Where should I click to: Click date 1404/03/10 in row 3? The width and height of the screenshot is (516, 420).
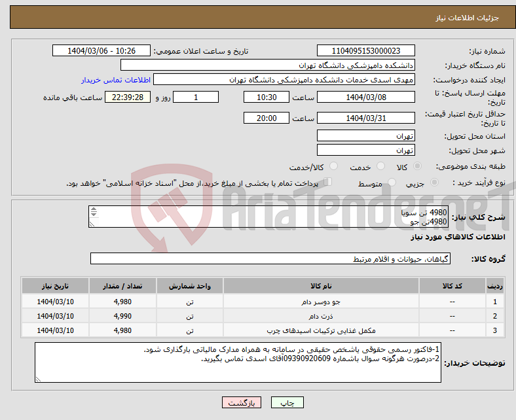pyautogui.click(x=55, y=330)
